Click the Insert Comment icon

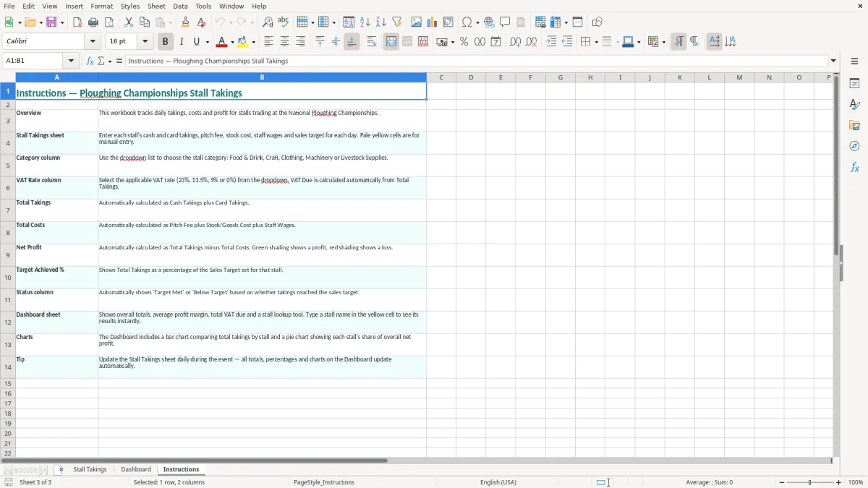pos(505,22)
